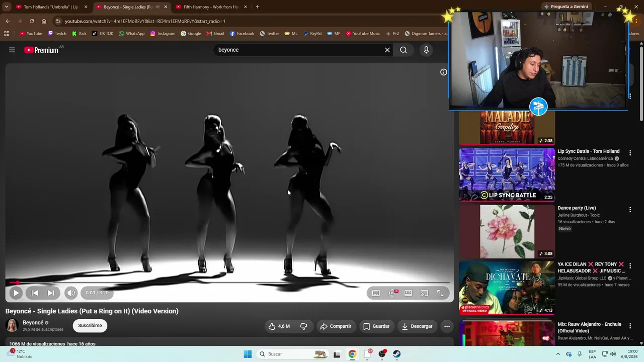Go to the YouTube Premium home logo

41,50
